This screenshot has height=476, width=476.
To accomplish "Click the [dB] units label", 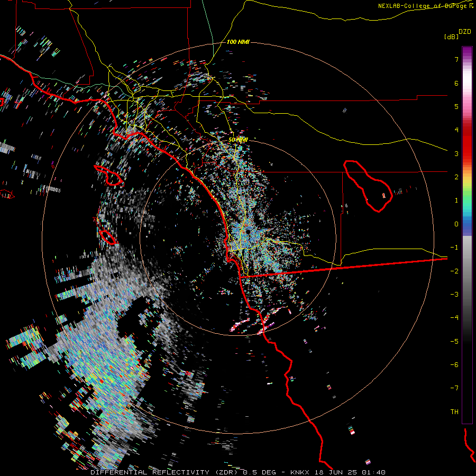I will tap(451, 36).
